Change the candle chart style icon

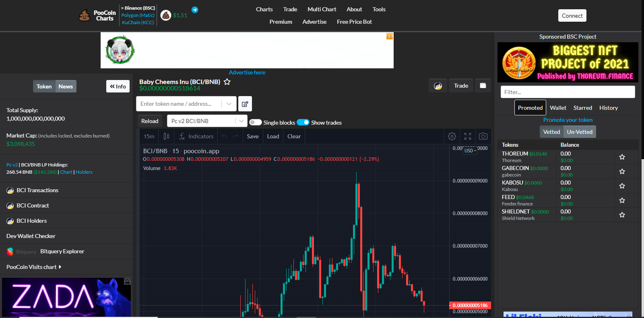tap(167, 136)
